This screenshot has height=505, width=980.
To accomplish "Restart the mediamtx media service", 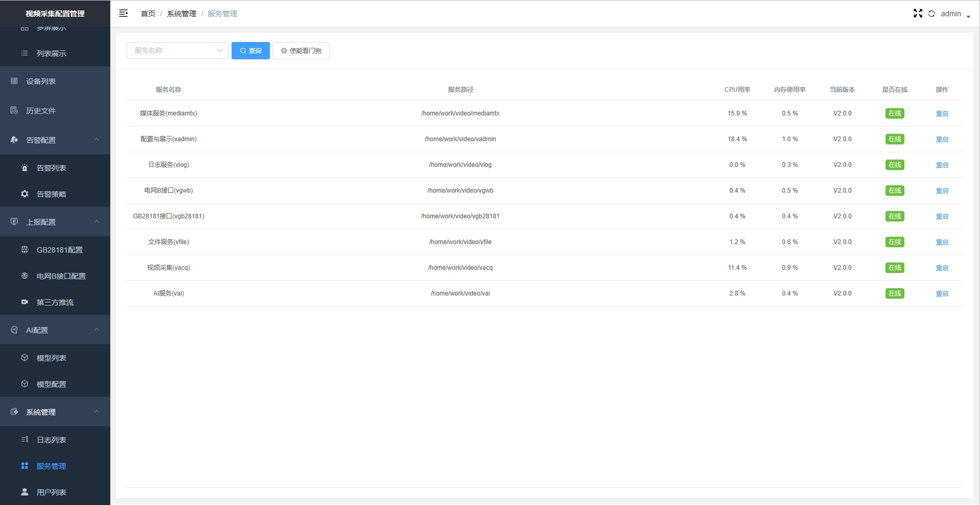I will pyautogui.click(x=942, y=114).
